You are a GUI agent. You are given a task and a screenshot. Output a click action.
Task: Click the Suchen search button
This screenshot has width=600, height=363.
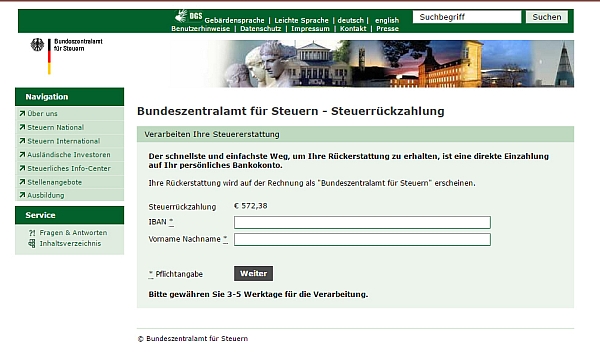(x=547, y=17)
